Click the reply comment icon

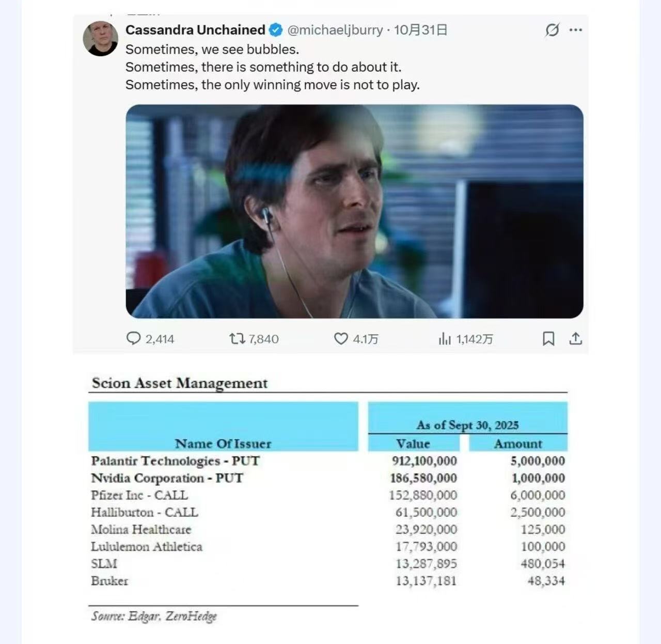(x=133, y=338)
